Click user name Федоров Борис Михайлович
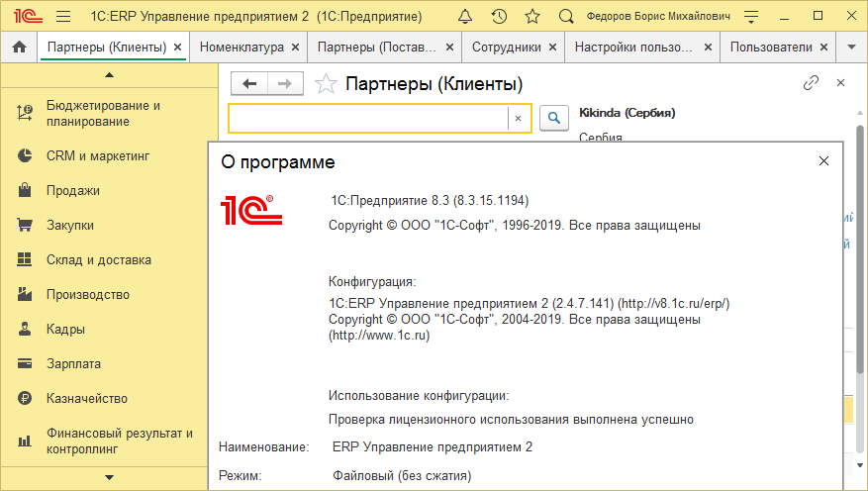This screenshot has height=491, width=868. 658,17
